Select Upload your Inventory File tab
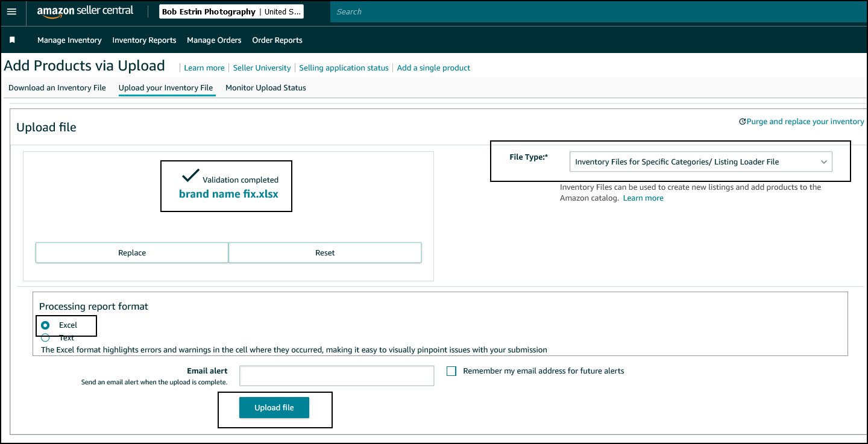 pyautogui.click(x=166, y=88)
